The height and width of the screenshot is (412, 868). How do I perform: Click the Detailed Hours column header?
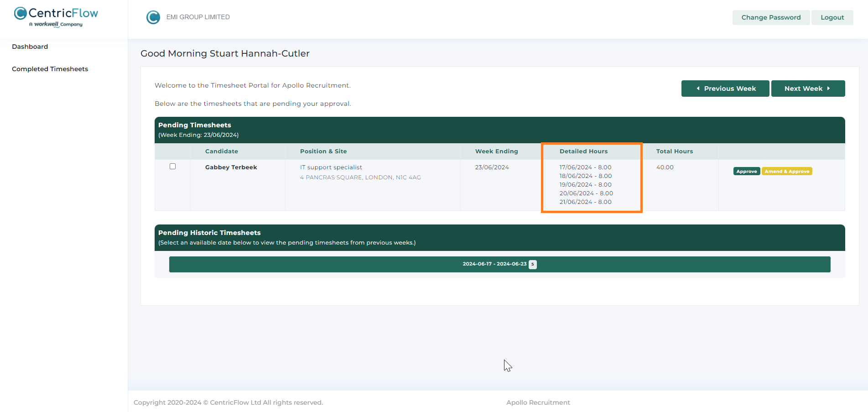[583, 151]
